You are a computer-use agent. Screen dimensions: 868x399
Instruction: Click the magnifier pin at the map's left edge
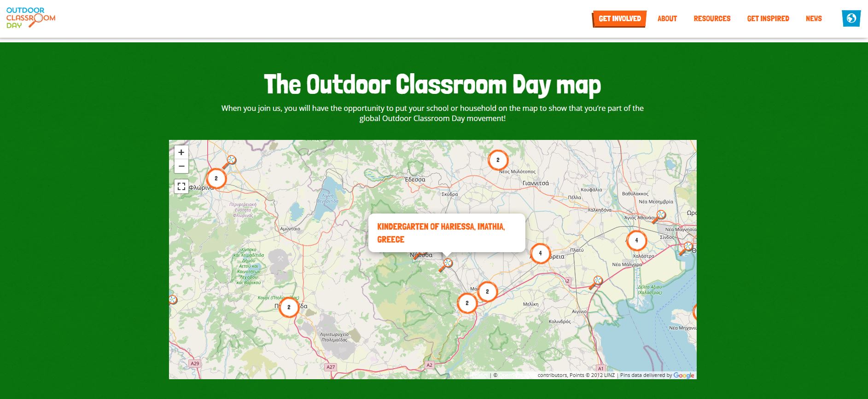[173, 300]
